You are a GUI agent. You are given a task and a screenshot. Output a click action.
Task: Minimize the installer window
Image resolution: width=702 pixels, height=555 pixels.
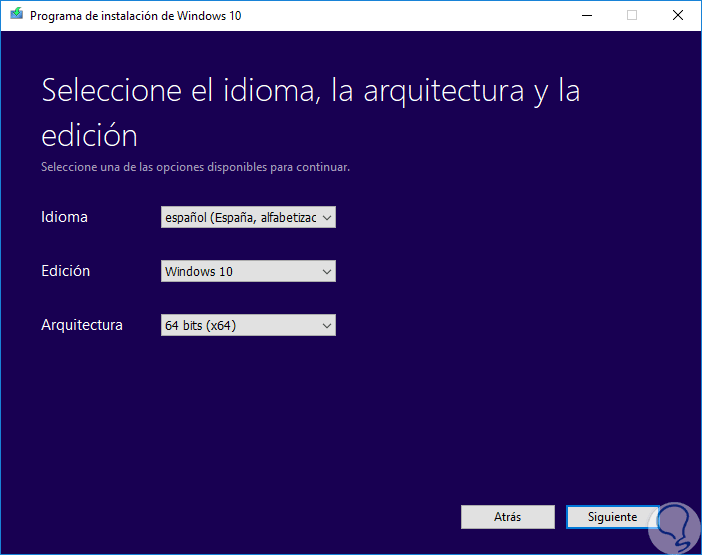click(x=587, y=16)
